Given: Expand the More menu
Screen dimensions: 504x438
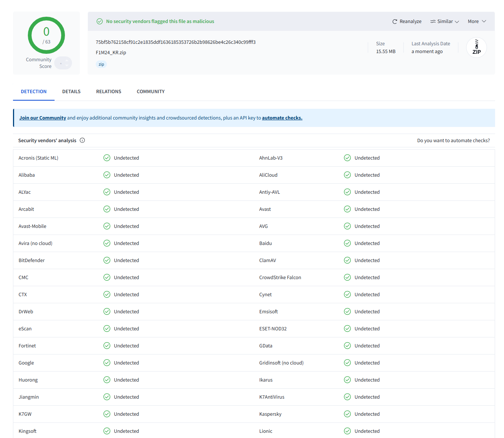Looking at the screenshot, I should click(x=477, y=22).
